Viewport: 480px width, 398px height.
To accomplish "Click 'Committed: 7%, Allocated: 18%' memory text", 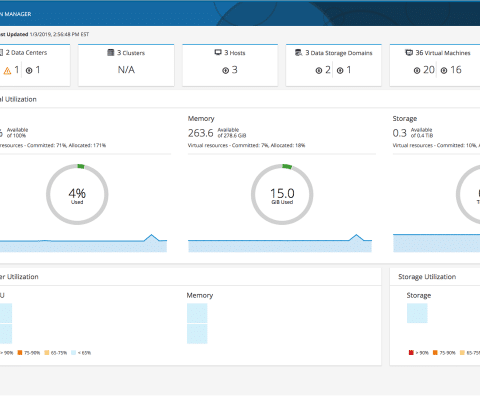I will (x=268, y=145).
